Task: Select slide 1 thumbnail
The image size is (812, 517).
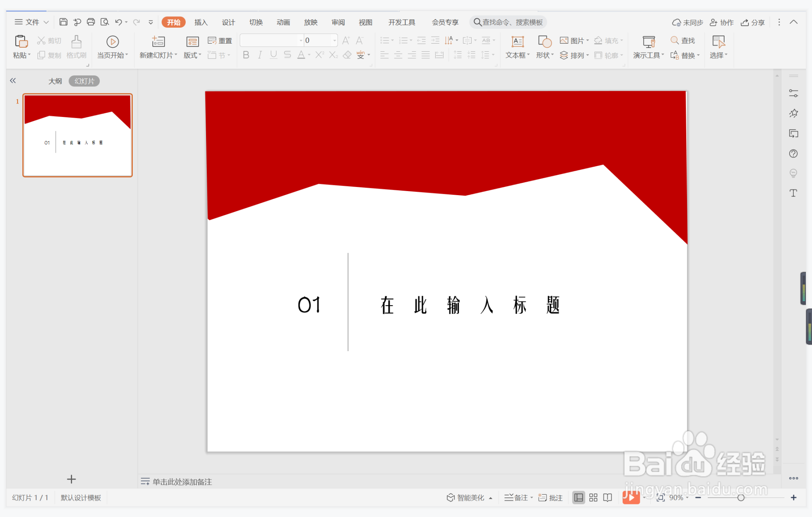Action: tap(77, 135)
